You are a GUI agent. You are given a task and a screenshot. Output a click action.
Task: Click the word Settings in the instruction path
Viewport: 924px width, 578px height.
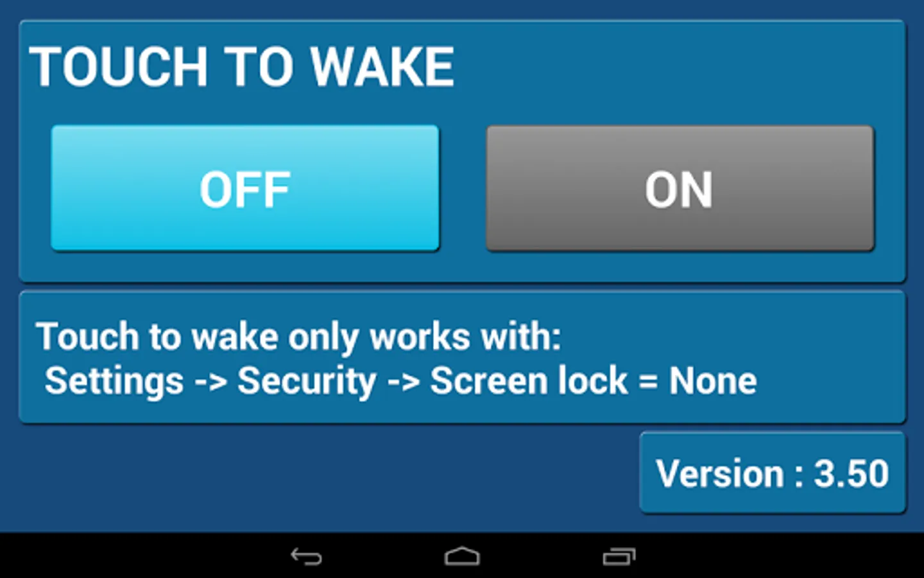pyautogui.click(x=114, y=381)
